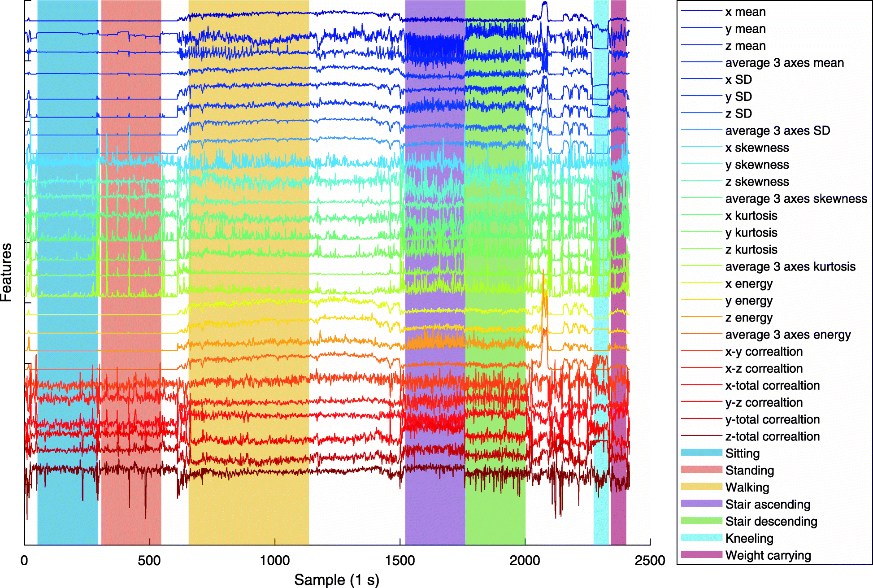Click the 'Standing' legend text
The height and width of the screenshot is (588, 873).
pos(750,470)
